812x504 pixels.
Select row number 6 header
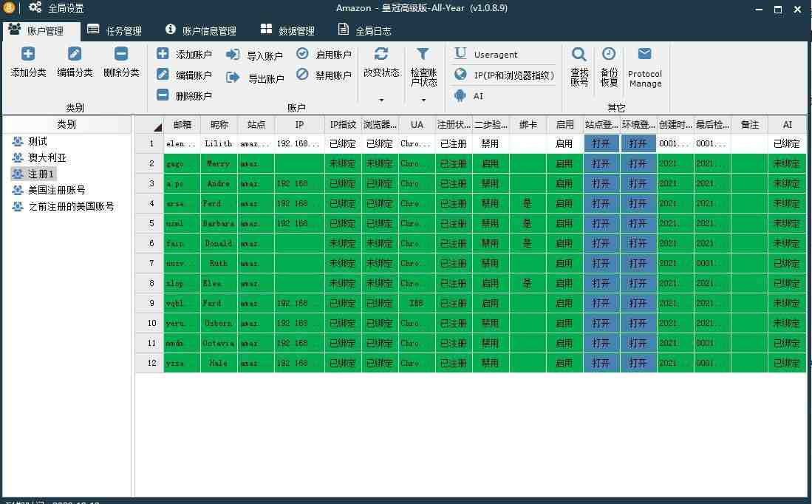click(150, 243)
